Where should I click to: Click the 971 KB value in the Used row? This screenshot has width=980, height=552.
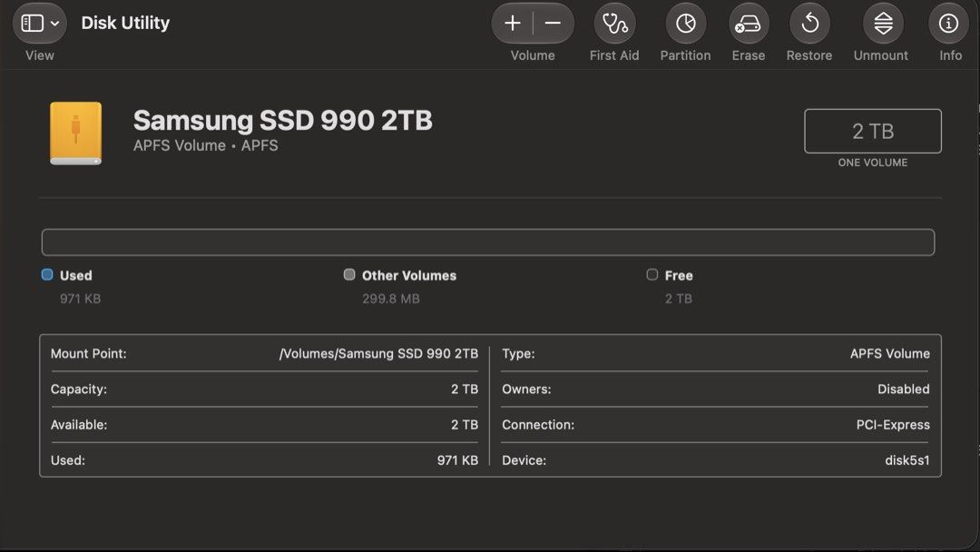click(457, 460)
